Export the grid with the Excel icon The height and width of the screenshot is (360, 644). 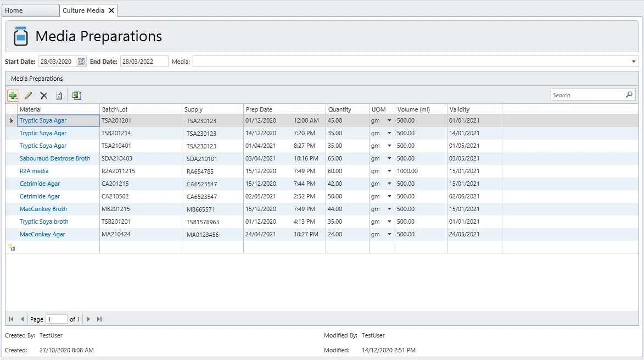point(77,96)
